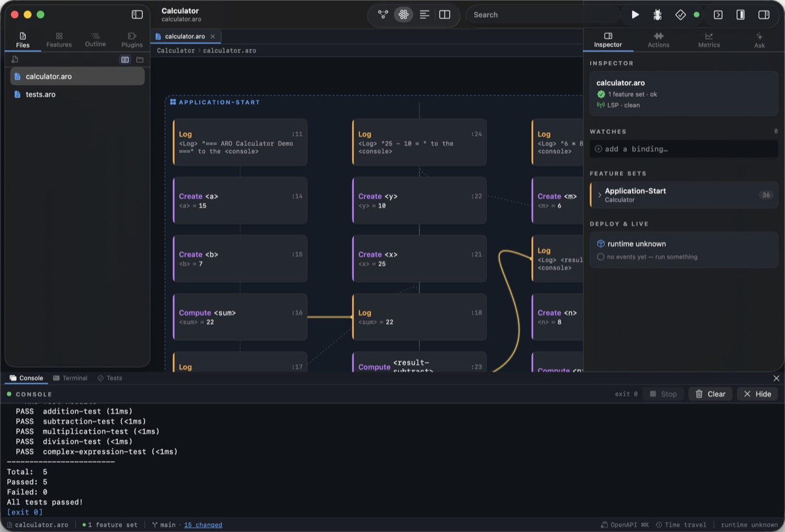
Task: Open the 15 changed link in status bar
Action: pyautogui.click(x=203, y=525)
